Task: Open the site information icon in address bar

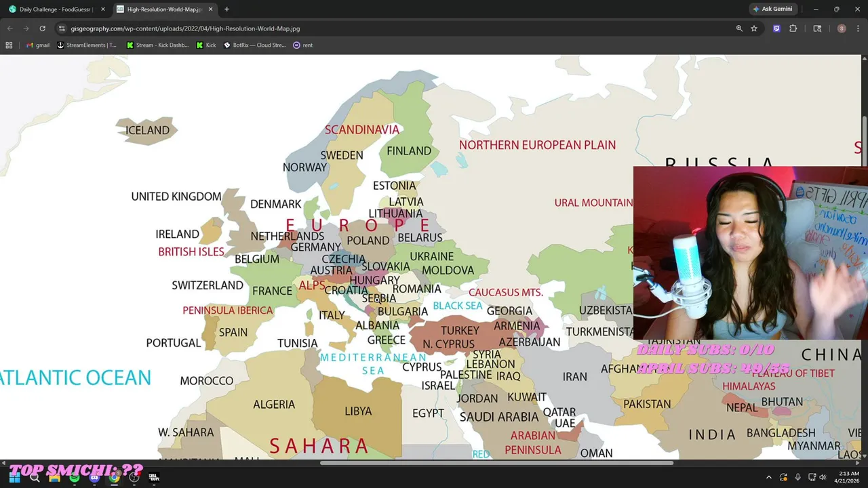Action: pos(62,28)
